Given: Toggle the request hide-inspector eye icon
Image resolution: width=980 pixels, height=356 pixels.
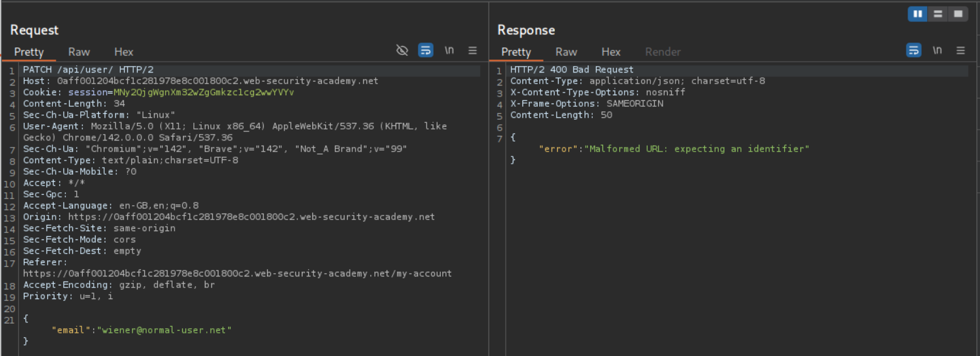Looking at the screenshot, I should point(402,50).
